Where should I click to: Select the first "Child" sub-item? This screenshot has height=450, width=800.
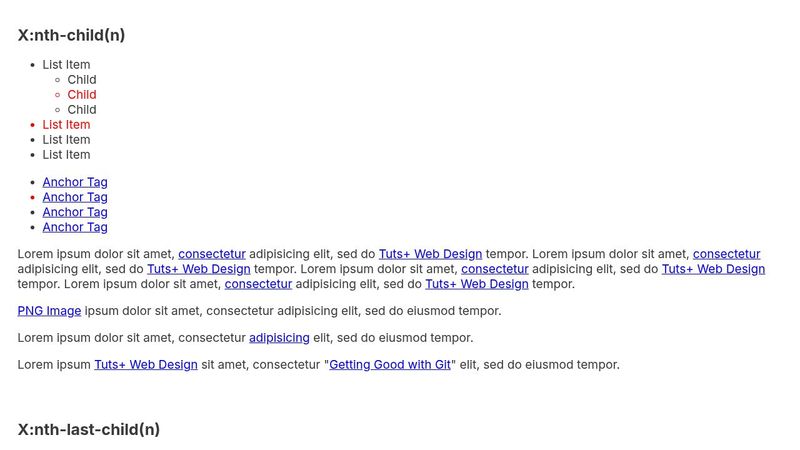[x=82, y=80]
